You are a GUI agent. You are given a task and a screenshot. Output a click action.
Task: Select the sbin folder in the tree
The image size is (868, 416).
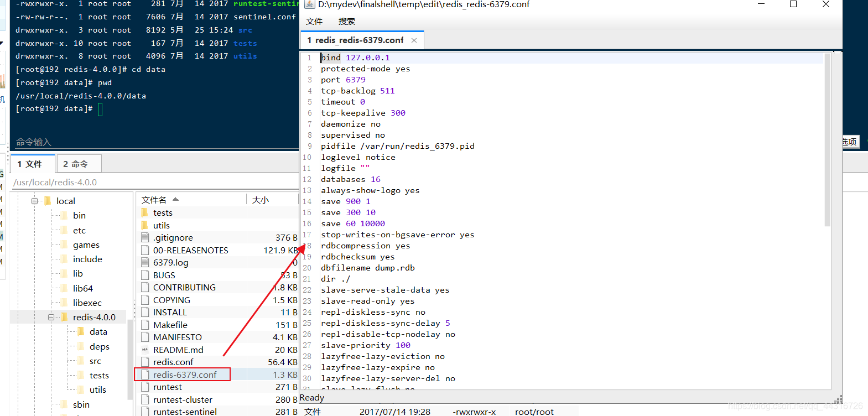pos(81,404)
